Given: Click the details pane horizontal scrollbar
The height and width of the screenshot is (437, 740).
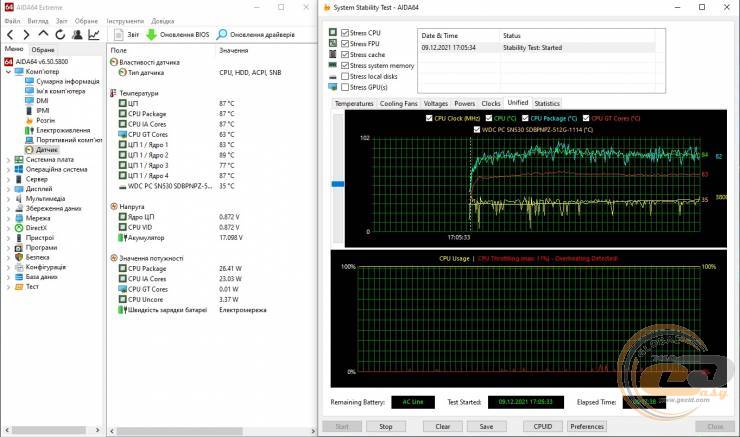Looking at the screenshot, I should click(179, 431).
